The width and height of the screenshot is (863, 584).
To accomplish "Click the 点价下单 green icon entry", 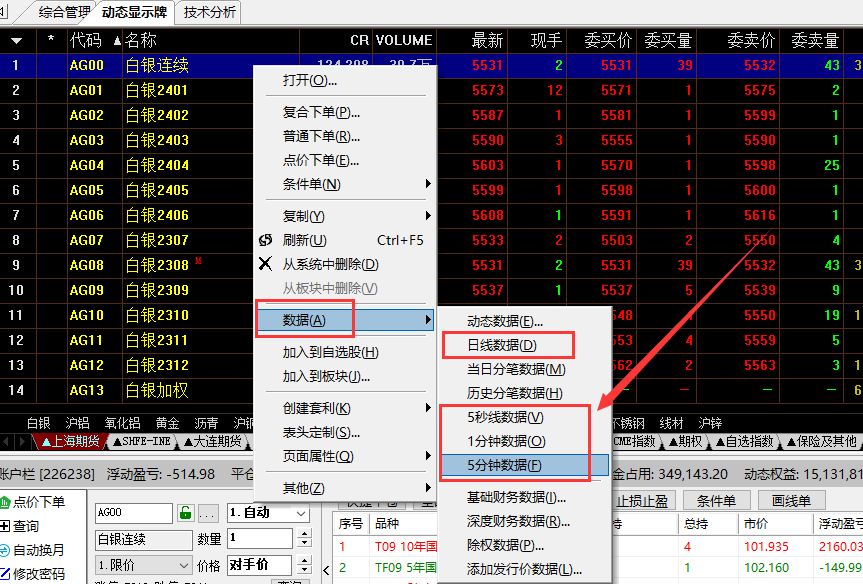I will [33, 502].
